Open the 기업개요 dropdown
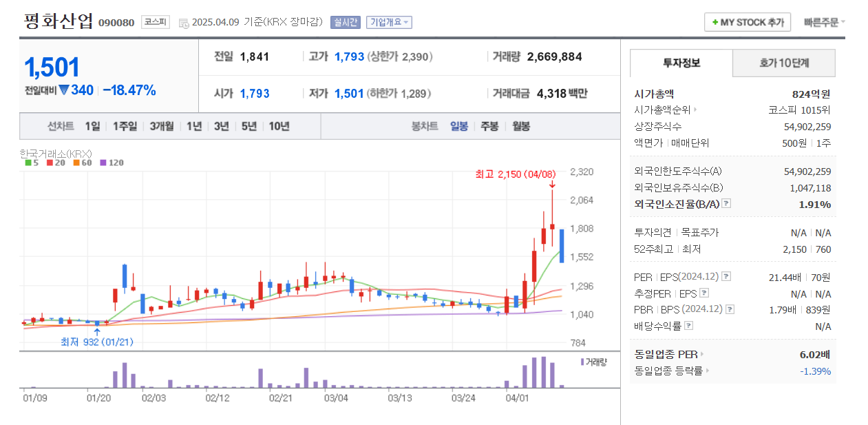 pyautogui.click(x=389, y=22)
